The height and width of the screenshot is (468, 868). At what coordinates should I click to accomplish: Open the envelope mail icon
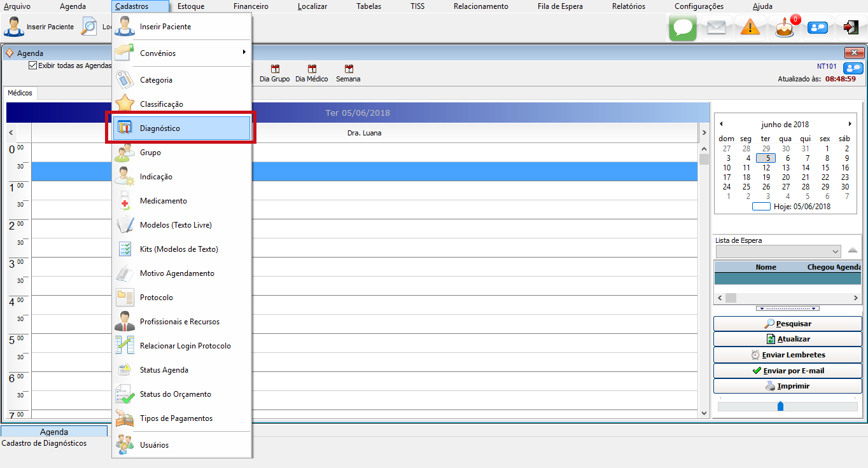[x=717, y=27]
